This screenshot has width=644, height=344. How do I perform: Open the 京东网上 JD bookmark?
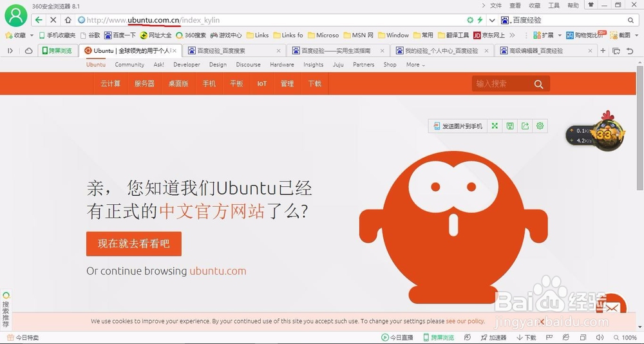pyautogui.click(x=489, y=35)
